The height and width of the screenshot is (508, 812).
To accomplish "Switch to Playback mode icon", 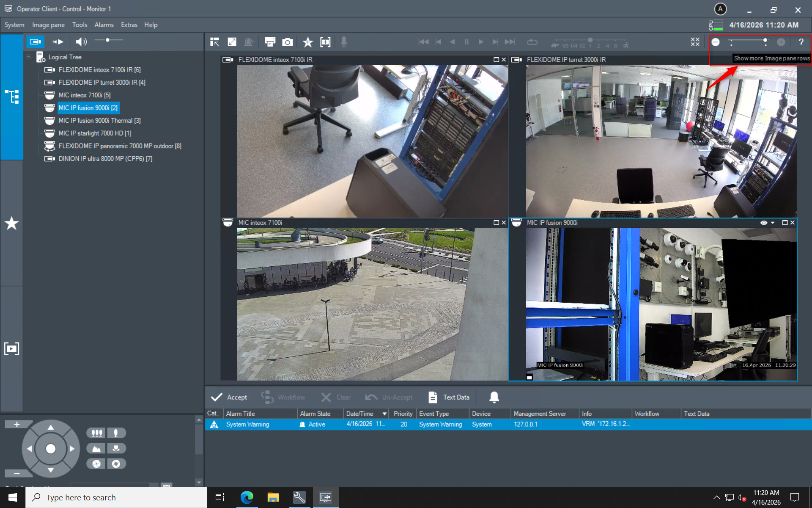I will 58,41.
